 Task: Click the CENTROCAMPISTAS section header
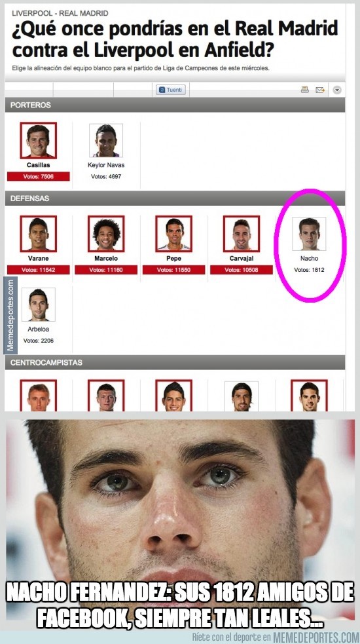pos(175,363)
